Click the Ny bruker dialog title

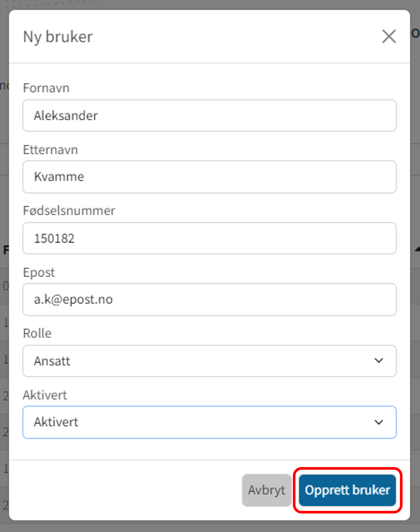(58, 36)
